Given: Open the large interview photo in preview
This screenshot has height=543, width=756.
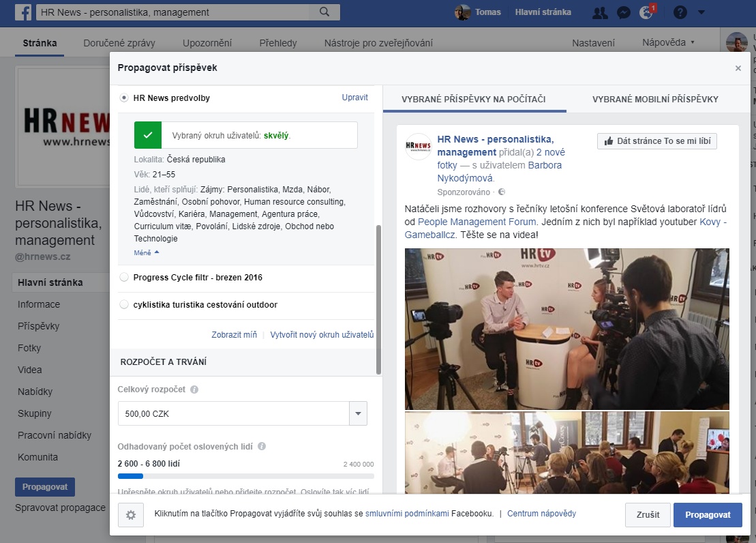Looking at the screenshot, I should 567,329.
